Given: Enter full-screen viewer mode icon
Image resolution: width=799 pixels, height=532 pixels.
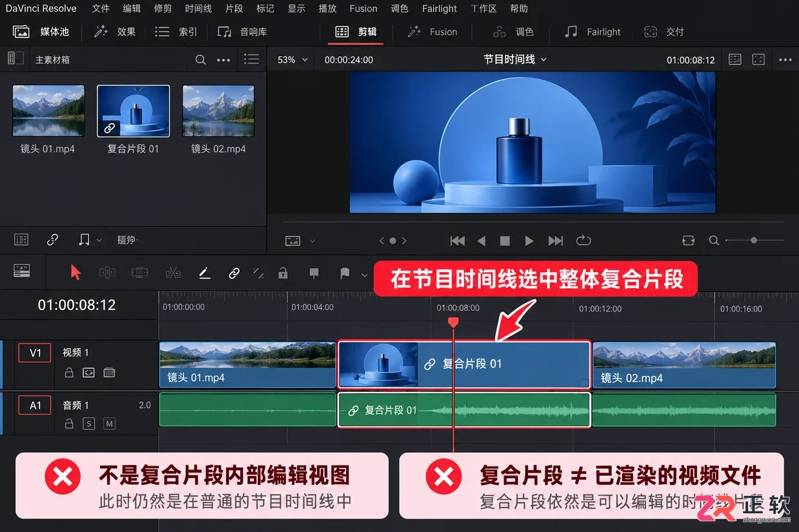Looking at the screenshot, I should 758,59.
